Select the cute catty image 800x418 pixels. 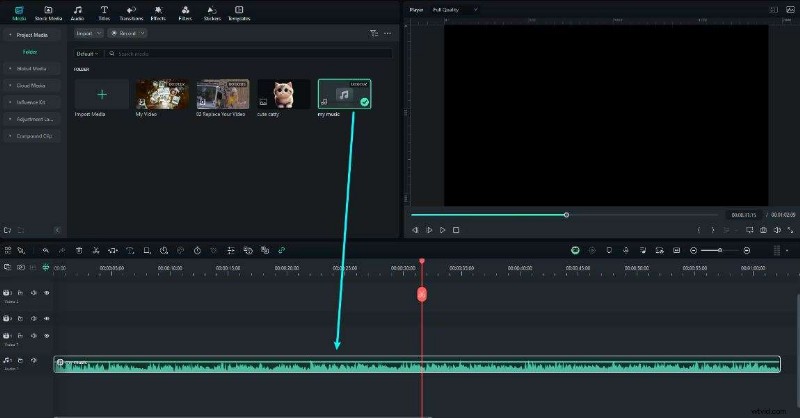point(284,94)
